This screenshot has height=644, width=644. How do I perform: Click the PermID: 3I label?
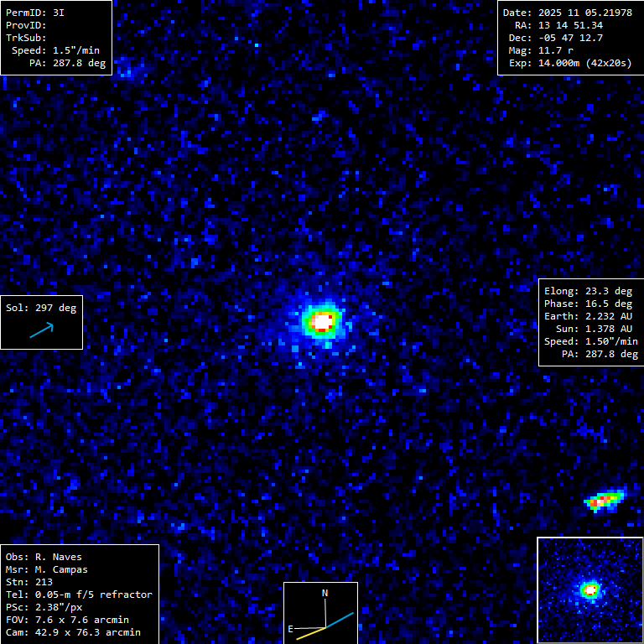coord(35,13)
